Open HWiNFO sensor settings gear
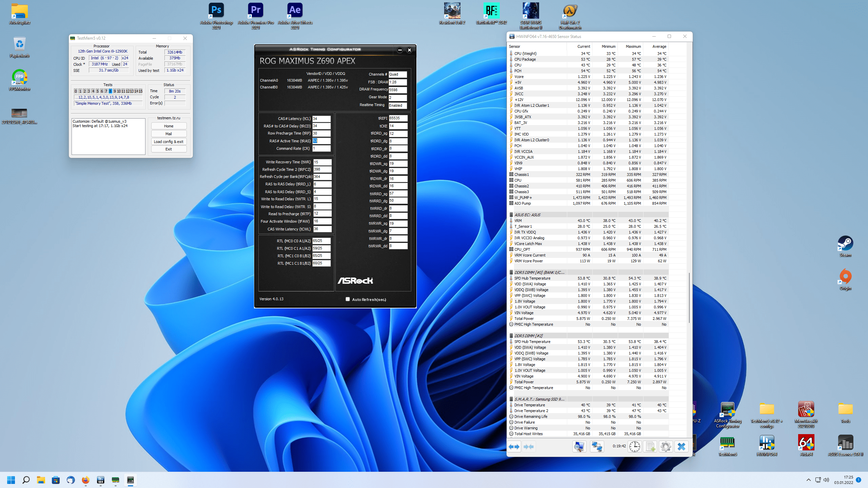 click(x=666, y=447)
